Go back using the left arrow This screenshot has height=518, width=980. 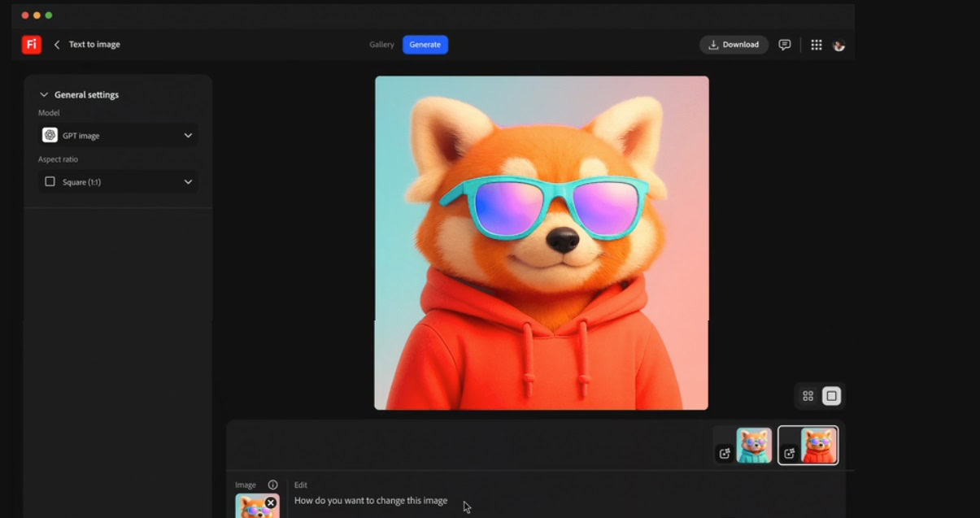pos(57,45)
